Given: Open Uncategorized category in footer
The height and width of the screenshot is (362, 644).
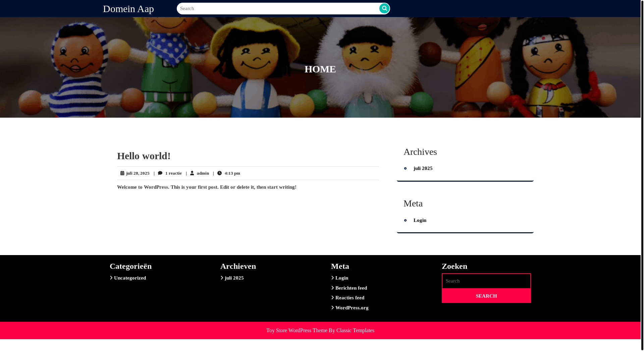Looking at the screenshot, I should [x=130, y=278].
